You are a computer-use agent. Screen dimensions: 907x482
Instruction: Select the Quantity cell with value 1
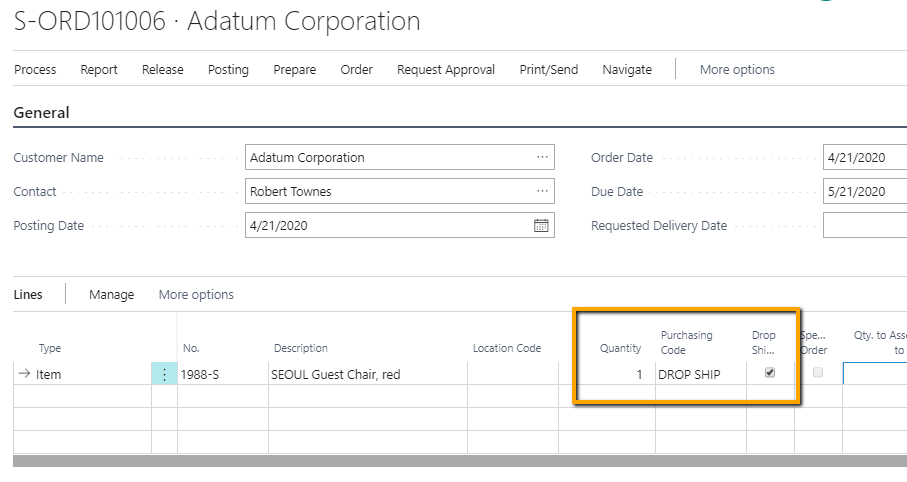click(x=607, y=374)
